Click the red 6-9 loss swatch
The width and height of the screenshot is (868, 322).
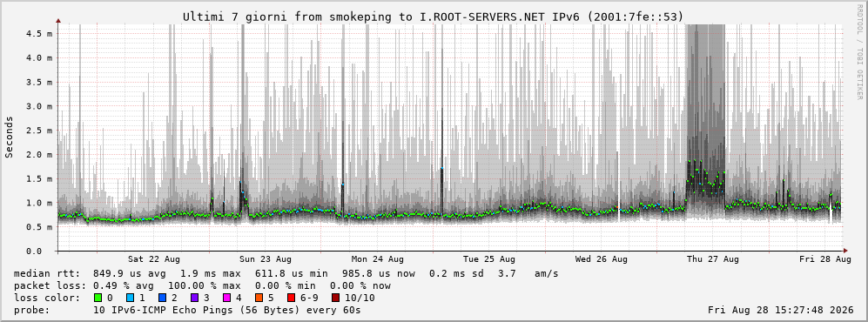pos(291,298)
